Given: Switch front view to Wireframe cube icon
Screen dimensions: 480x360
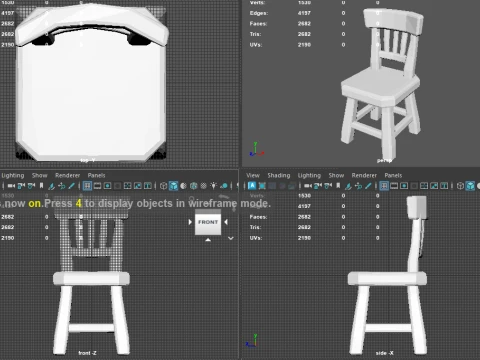Looking at the screenshot, I should pos(163,186).
